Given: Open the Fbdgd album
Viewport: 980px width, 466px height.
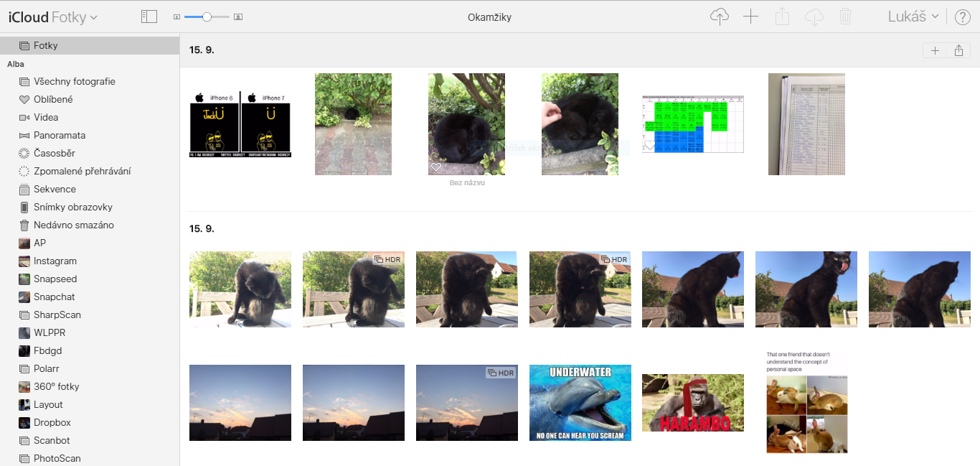Looking at the screenshot, I should tap(90, 350).
